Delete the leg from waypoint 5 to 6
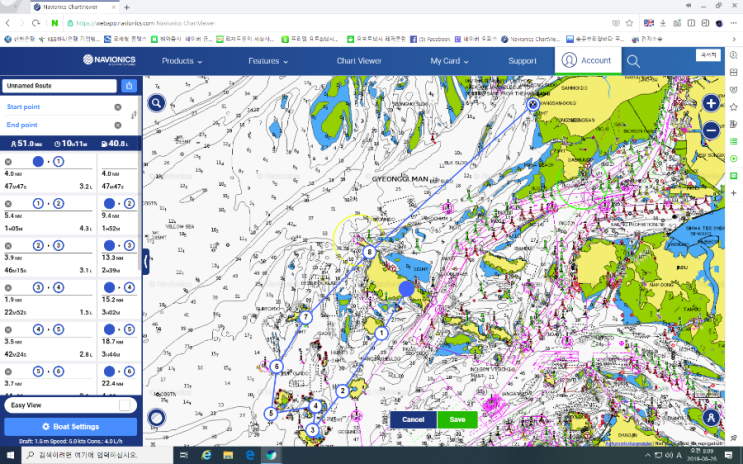 pos(8,372)
